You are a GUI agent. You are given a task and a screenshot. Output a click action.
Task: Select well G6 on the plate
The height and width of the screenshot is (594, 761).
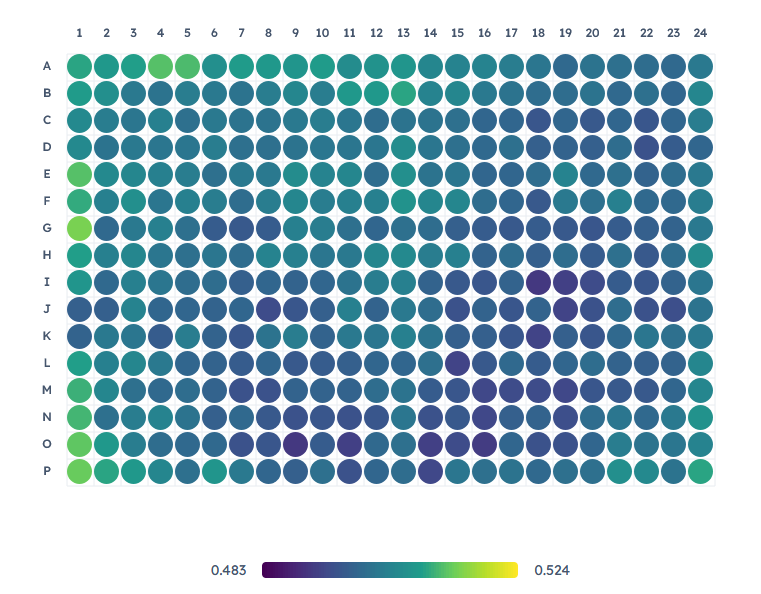(x=215, y=228)
